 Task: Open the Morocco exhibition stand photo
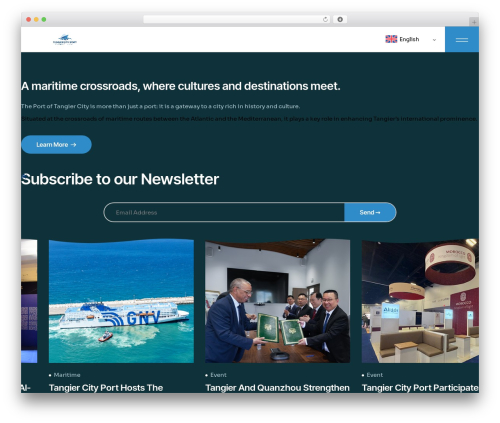coord(420,301)
